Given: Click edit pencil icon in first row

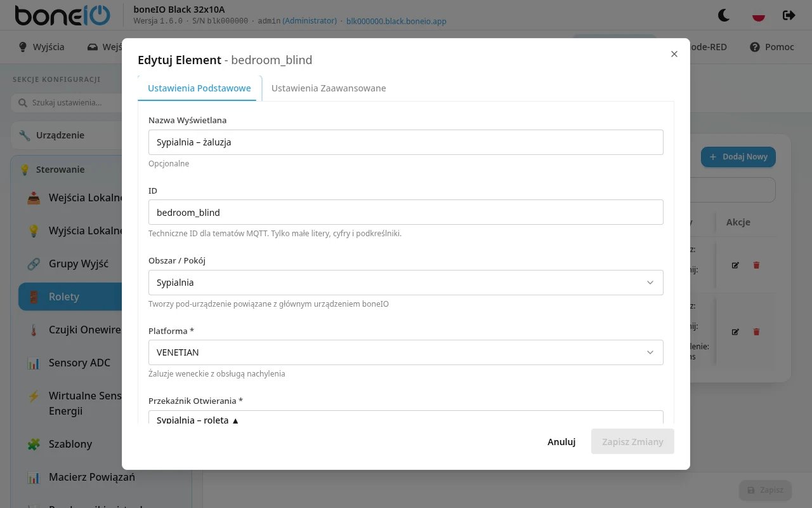Looking at the screenshot, I should click(x=735, y=265).
